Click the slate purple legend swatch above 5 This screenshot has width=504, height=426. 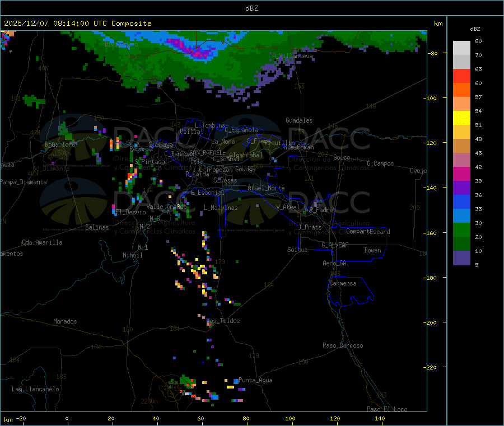click(461, 258)
